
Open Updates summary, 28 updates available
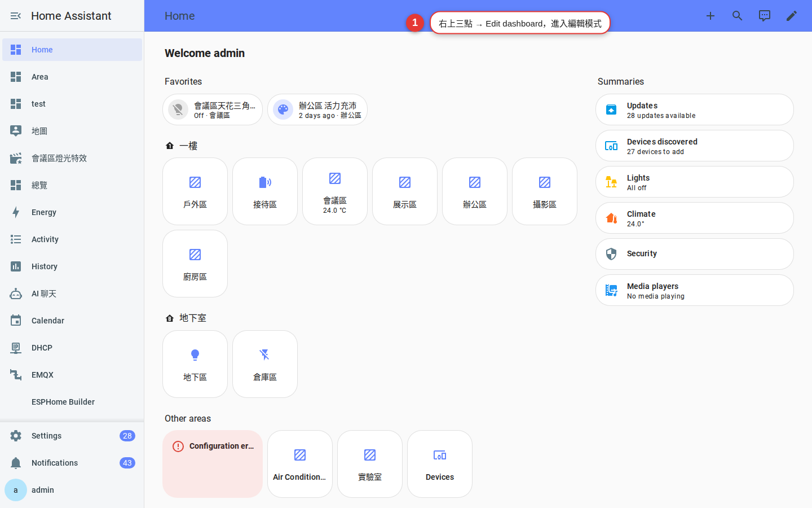pos(695,110)
